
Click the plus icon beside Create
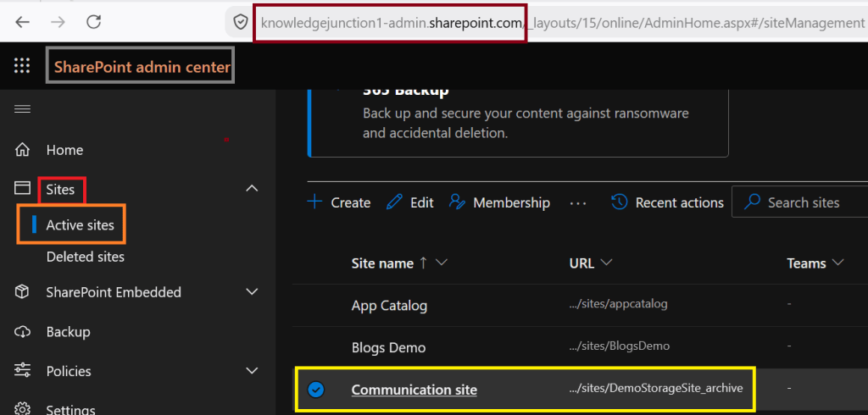pyautogui.click(x=314, y=202)
